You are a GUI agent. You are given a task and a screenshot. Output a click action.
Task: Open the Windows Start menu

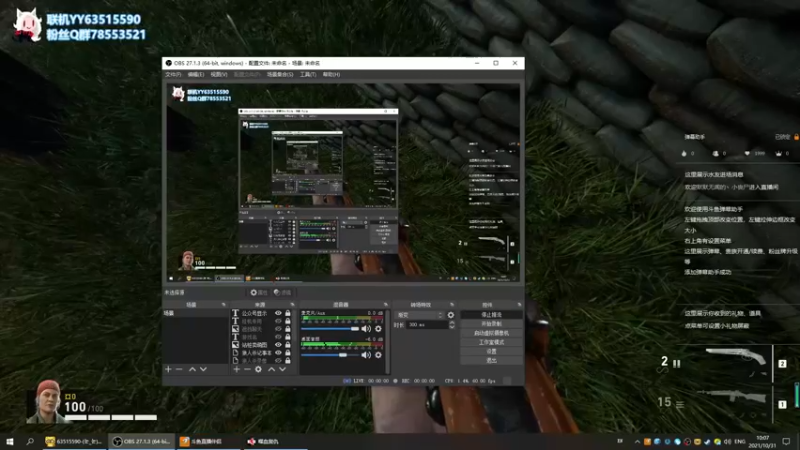[x=10, y=441]
